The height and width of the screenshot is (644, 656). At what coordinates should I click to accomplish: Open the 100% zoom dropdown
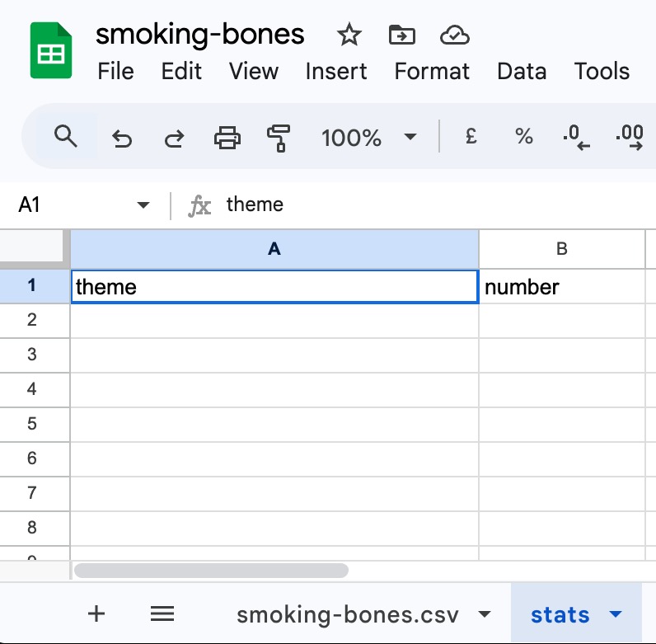coord(368,138)
